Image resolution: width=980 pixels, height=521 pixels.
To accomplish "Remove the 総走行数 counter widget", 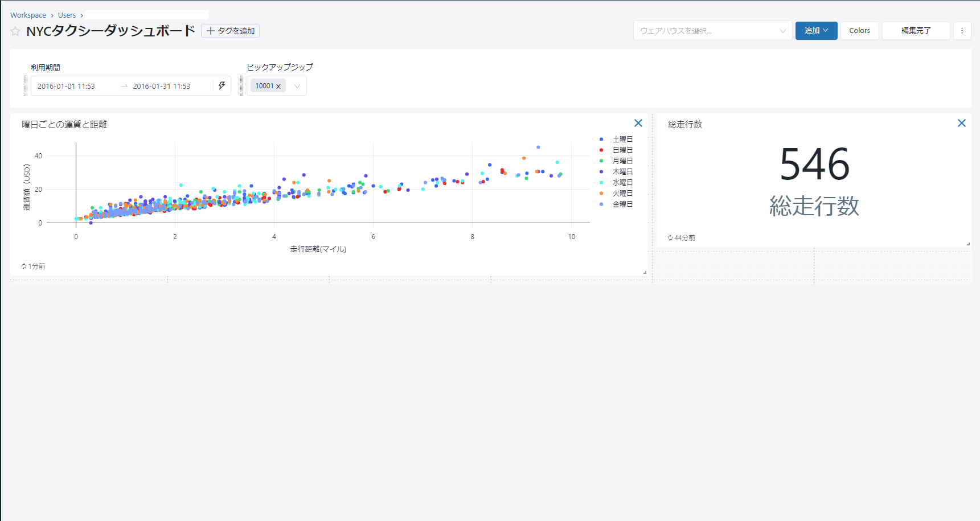I will (962, 123).
